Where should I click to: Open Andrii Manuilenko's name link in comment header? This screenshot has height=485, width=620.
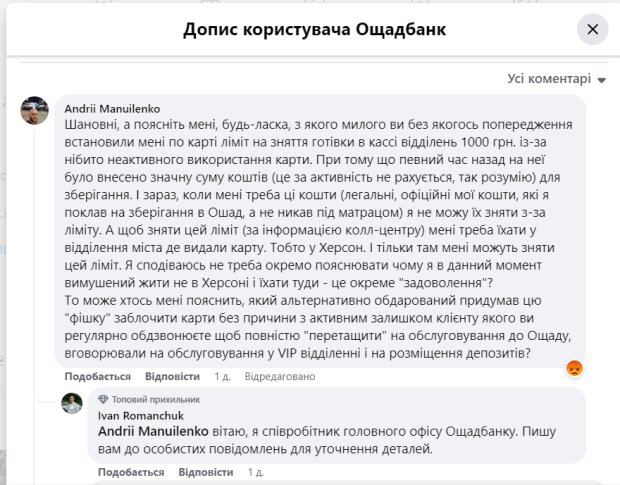[112, 109]
